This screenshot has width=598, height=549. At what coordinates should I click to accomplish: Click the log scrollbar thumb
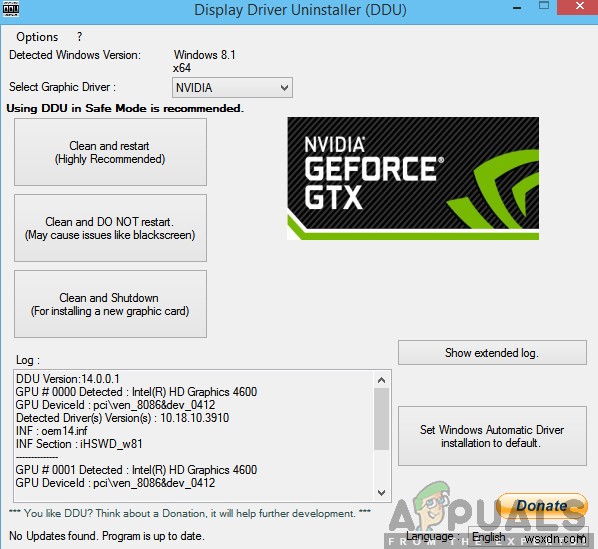coord(381,419)
